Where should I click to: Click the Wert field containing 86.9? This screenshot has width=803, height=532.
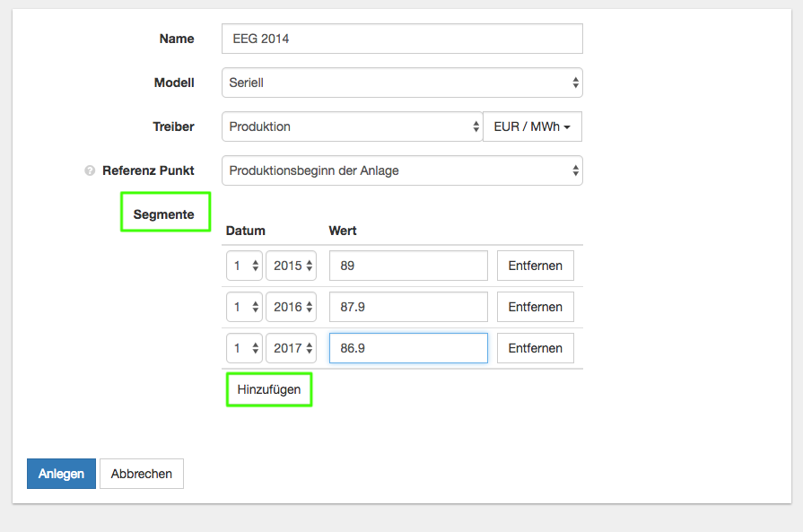(408, 348)
